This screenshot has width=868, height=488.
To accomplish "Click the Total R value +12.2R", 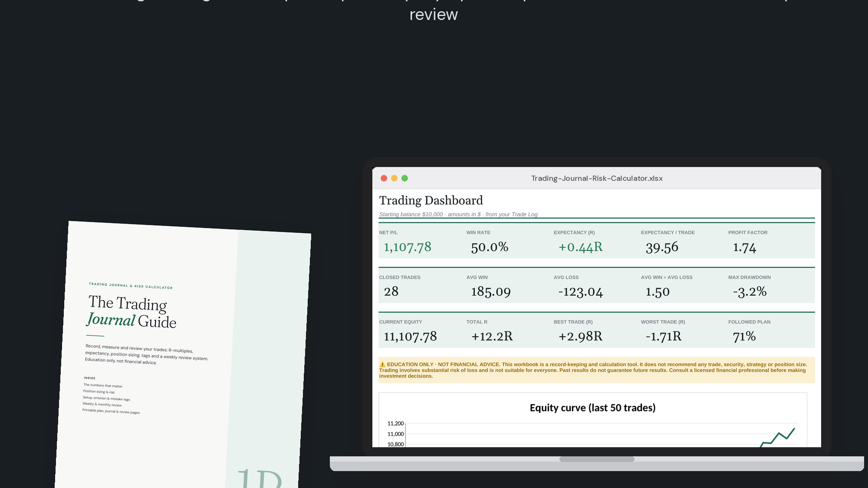I will 492,336.
